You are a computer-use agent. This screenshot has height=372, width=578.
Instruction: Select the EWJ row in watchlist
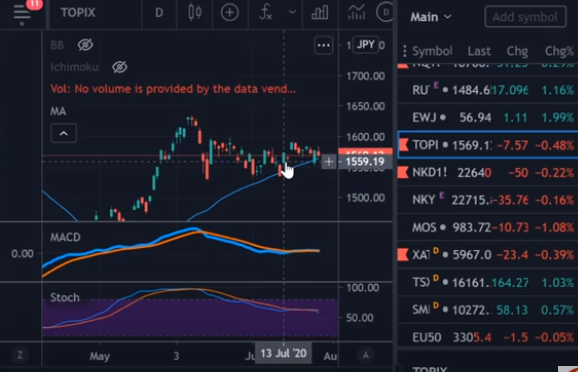tap(488, 117)
